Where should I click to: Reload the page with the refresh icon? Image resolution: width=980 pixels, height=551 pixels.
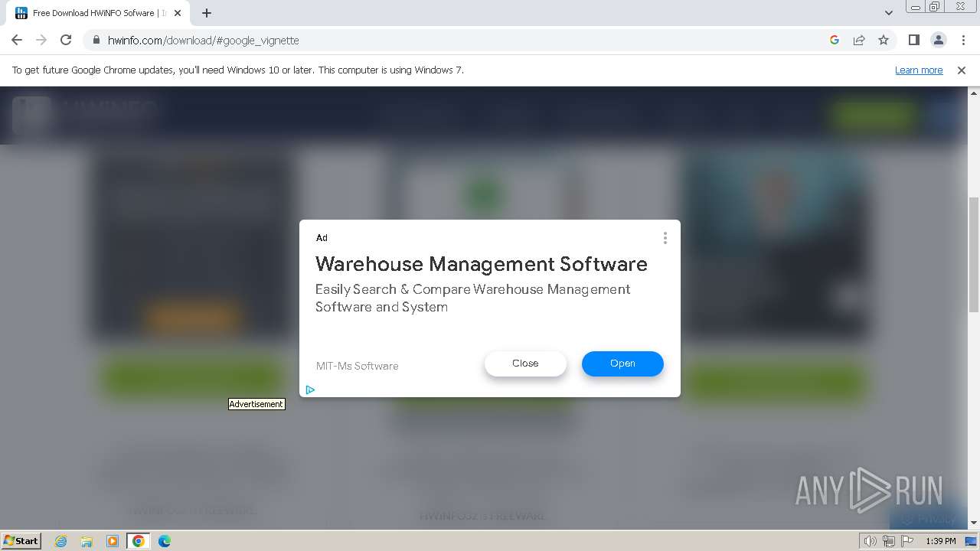coord(66,40)
